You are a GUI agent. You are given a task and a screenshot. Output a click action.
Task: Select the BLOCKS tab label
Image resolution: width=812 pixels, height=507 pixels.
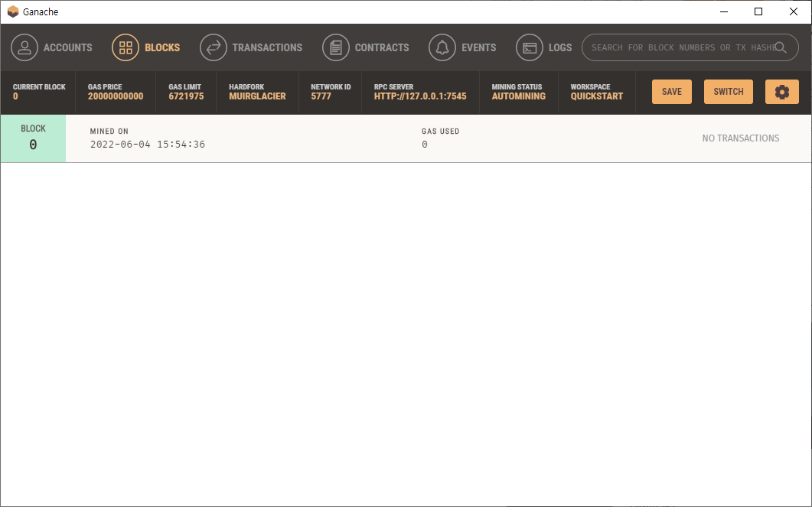pyautogui.click(x=162, y=47)
